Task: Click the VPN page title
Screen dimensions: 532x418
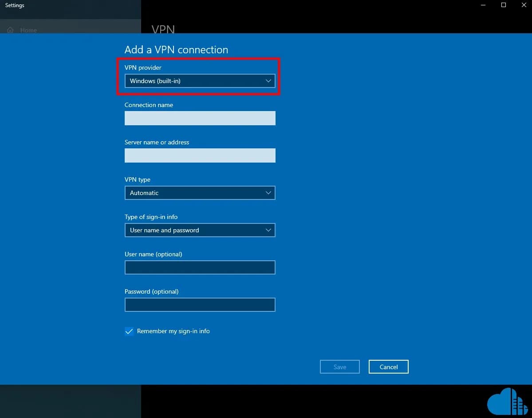Action: click(x=163, y=29)
